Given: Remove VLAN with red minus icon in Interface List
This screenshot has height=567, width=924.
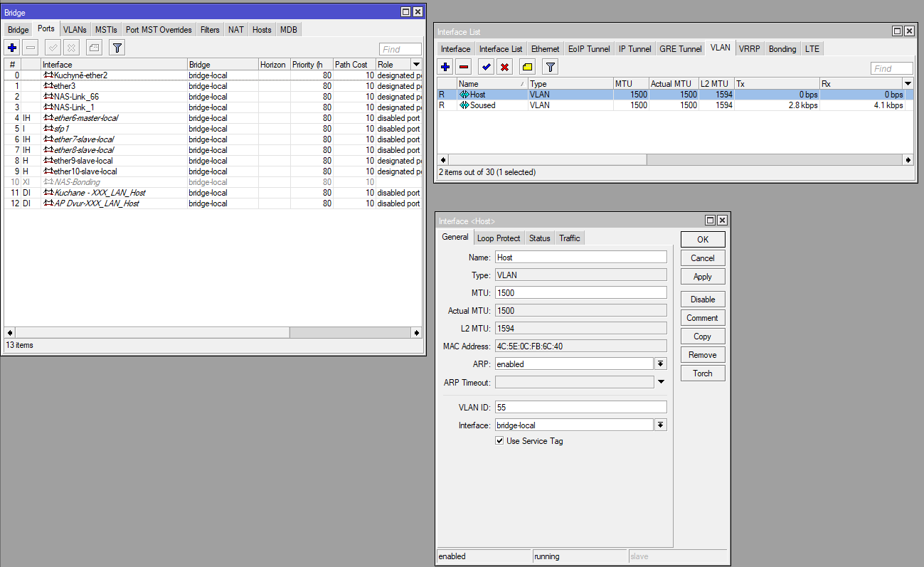Looking at the screenshot, I should coord(464,67).
